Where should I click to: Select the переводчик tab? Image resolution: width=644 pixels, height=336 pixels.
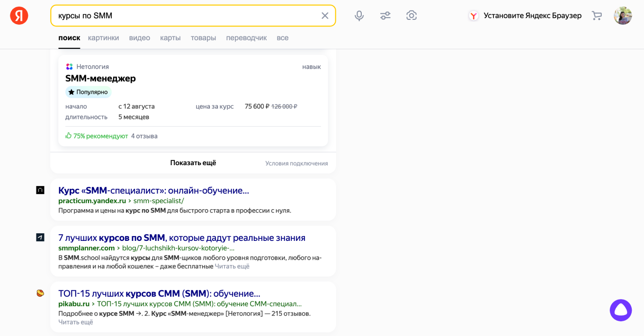pos(246,38)
